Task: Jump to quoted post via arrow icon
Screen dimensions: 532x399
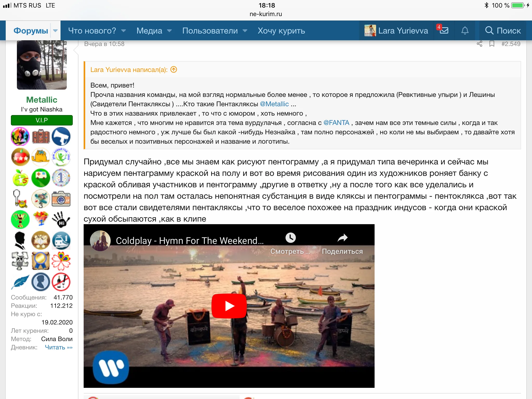Action: click(174, 70)
